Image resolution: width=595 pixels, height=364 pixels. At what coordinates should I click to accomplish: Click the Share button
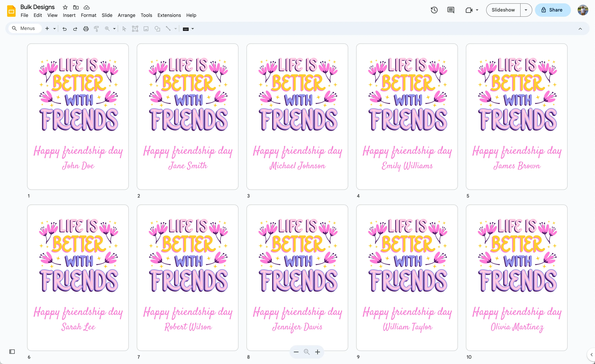coord(553,10)
